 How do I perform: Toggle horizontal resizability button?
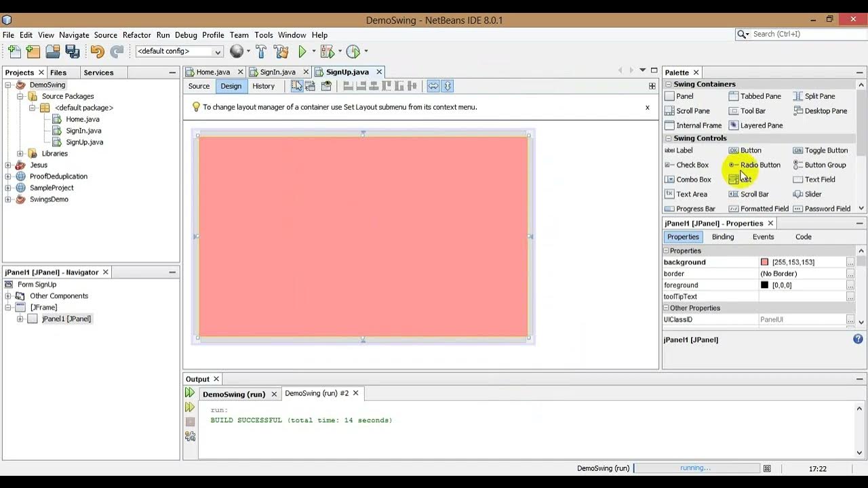432,86
